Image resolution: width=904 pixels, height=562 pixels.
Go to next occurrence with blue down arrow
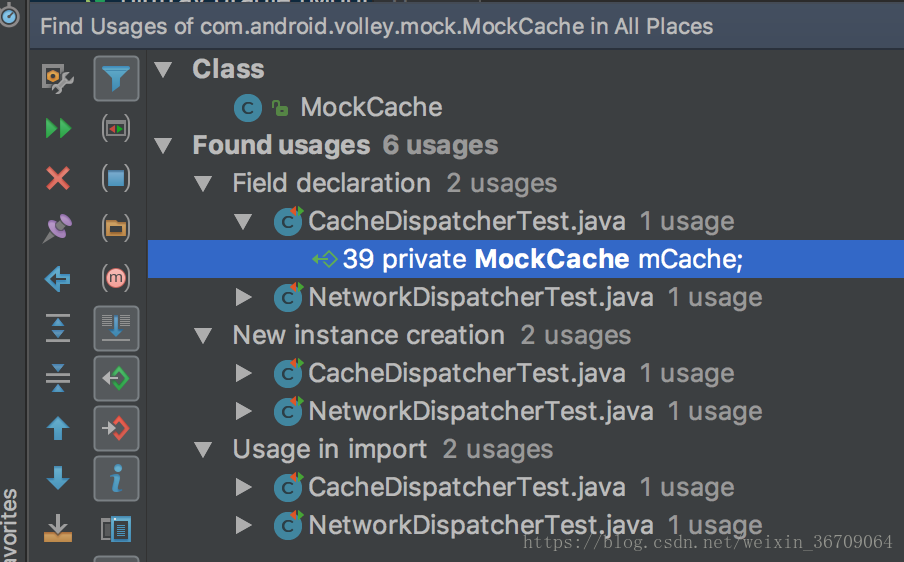[x=58, y=478]
